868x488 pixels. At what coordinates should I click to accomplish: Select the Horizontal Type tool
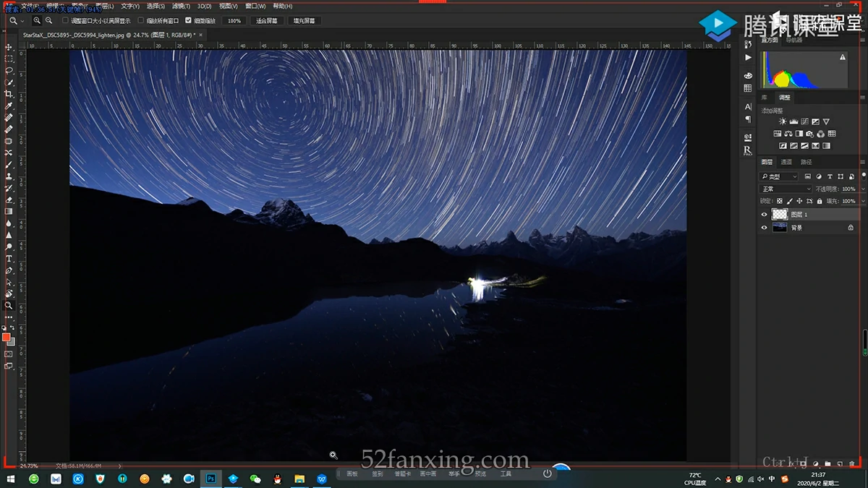[9, 259]
